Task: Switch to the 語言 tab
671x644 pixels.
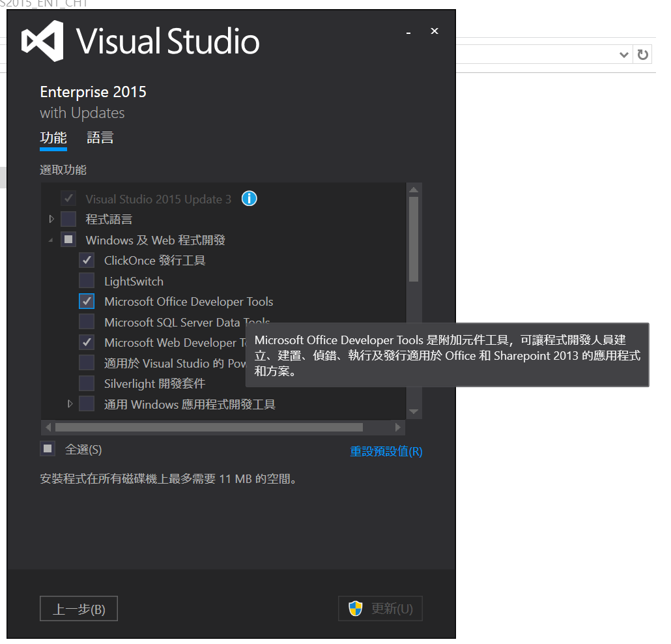Action: pyautogui.click(x=100, y=138)
